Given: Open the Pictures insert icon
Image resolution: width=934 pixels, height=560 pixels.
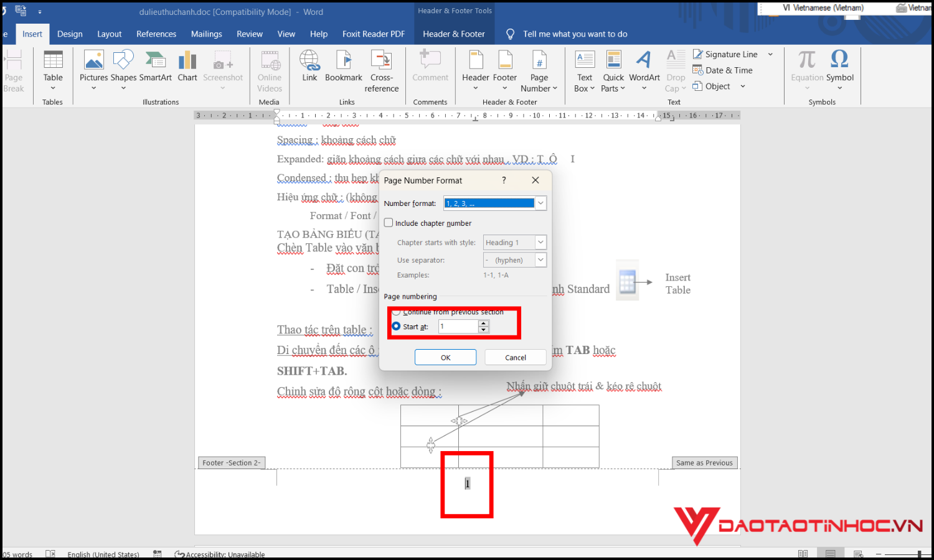Looking at the screenshot, I should tap(93, 60).
